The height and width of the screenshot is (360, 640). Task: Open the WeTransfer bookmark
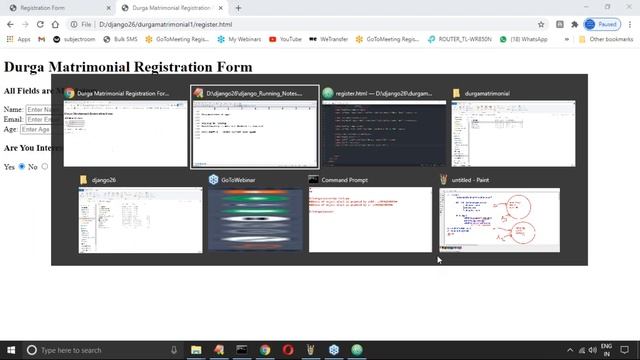(328, 39)
